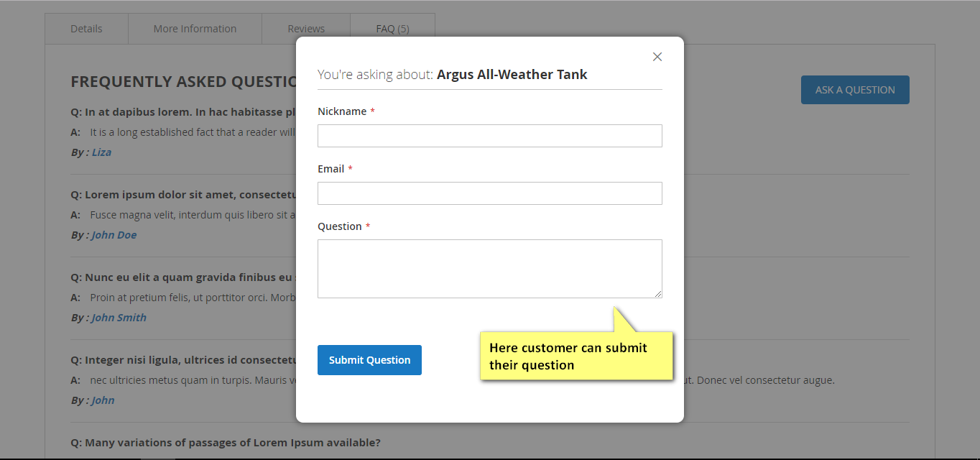The height and width of the screenshot is (460, 980).
Task: Click the question starting 'In at dapibus lorem'
Action: point(183,112)
